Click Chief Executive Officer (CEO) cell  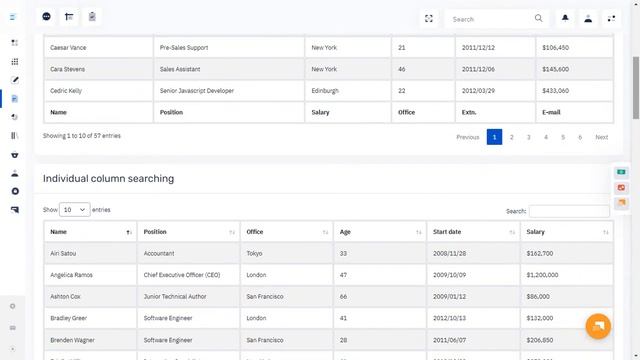tap(189, 275)
